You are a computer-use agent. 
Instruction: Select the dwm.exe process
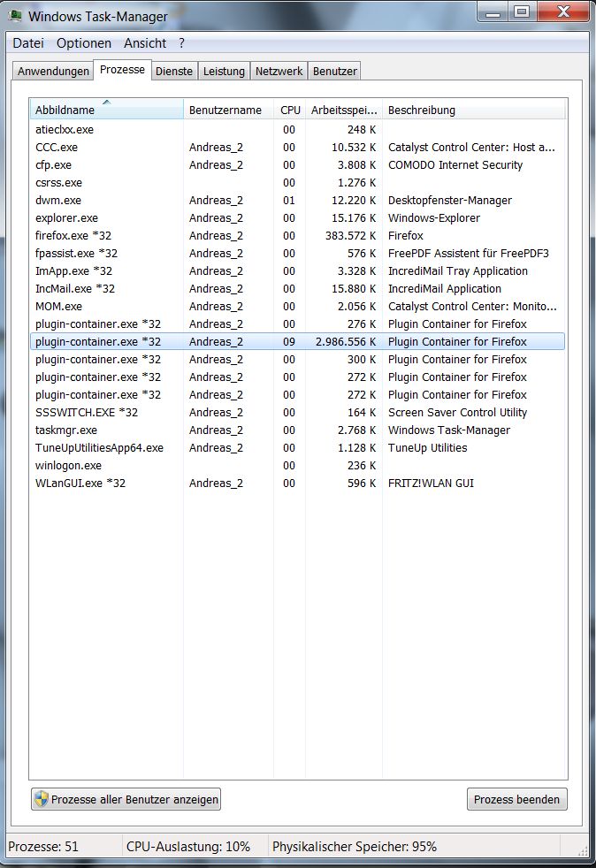coord(298,201)
